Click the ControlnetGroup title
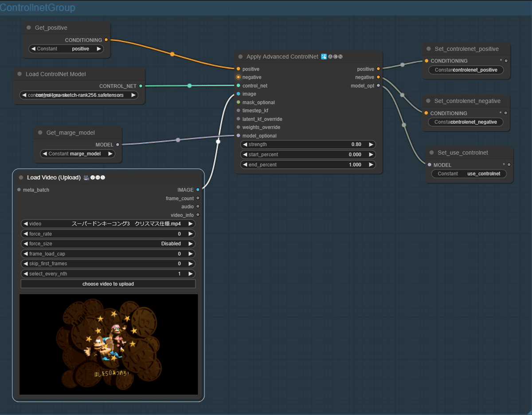The image size is (532, 415). 38,8
